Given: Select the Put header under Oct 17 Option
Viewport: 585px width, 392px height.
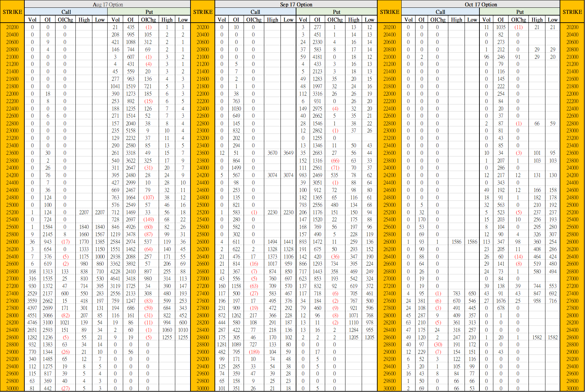Looking at the screenshot, I should pyautogui.click(x=520, y=12).
